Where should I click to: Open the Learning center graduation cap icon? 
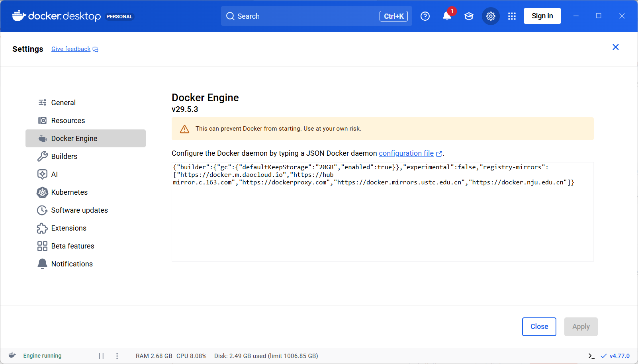click(469, 16)
